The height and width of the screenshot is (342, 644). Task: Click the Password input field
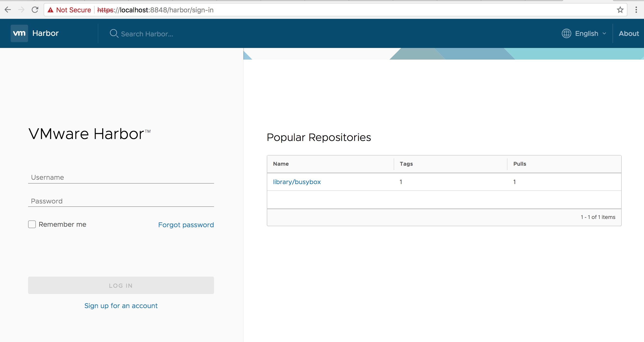pos(121,201)
